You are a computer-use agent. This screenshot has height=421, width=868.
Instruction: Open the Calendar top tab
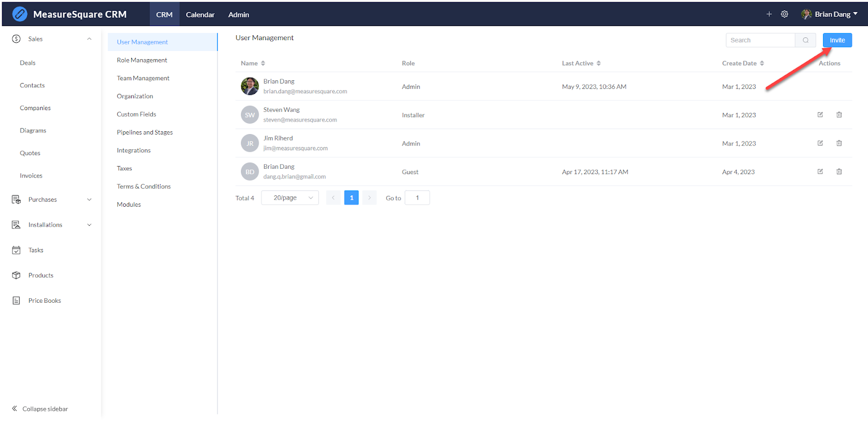[x=200, y=15]
